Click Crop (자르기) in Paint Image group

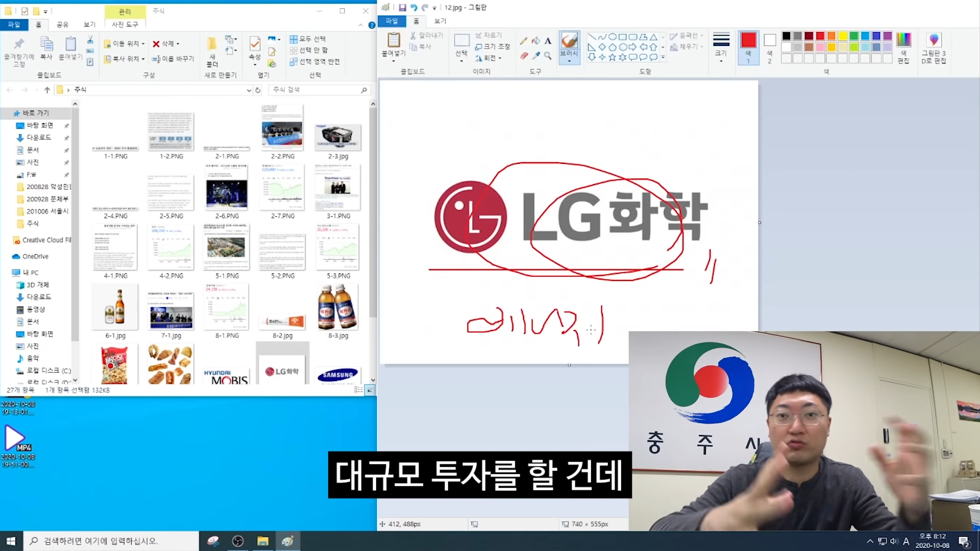coord(488,35)
